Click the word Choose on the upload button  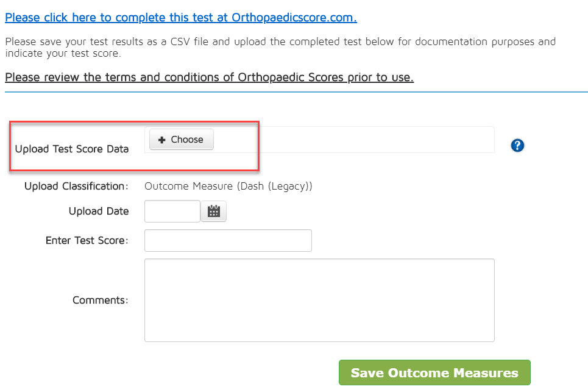click(x=187, y=140)
